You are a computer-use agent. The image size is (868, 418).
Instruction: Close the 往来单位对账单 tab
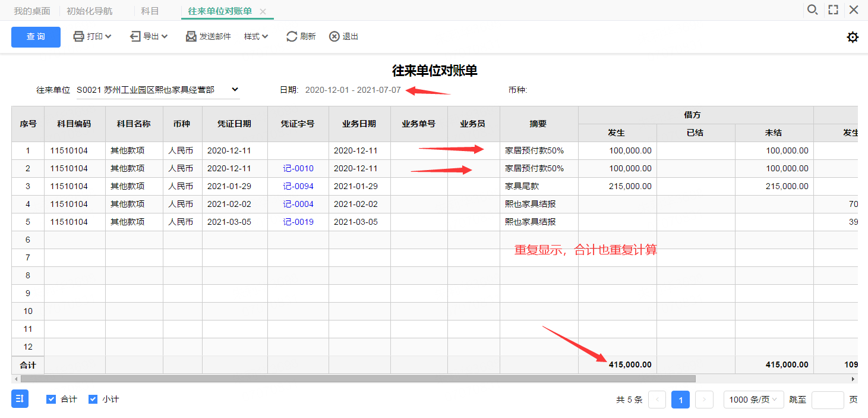tap(263, 11)
